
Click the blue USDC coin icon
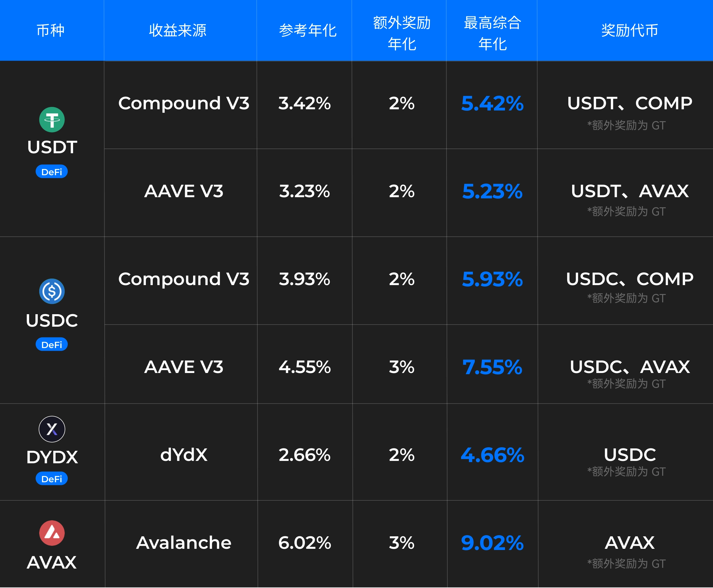52,291
